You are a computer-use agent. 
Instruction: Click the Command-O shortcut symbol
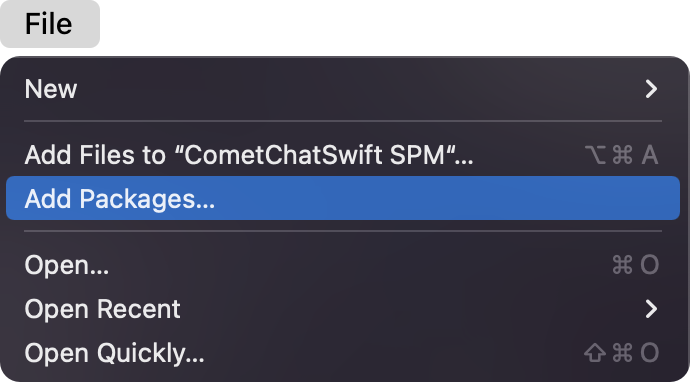point(635,265)
